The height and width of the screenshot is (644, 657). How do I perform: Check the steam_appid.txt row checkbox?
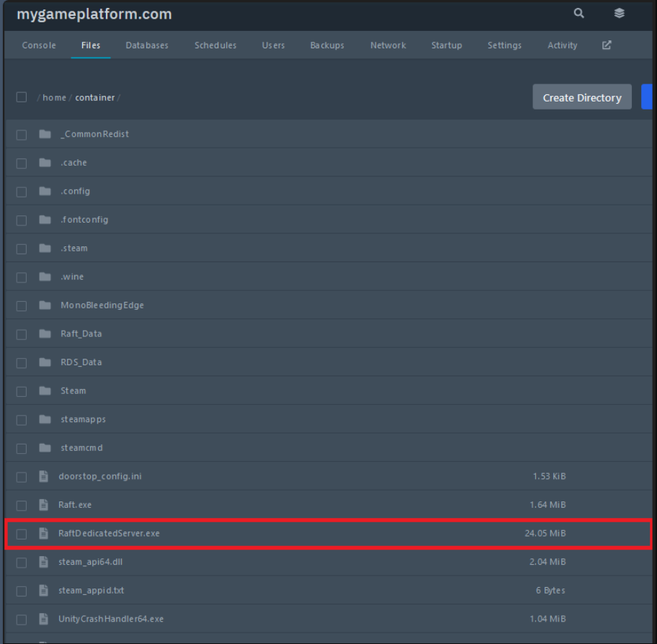[22, 591]
